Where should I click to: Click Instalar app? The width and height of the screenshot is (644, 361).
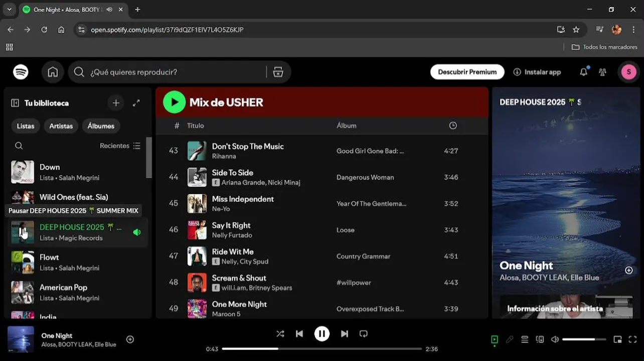(x=537, y=72)
